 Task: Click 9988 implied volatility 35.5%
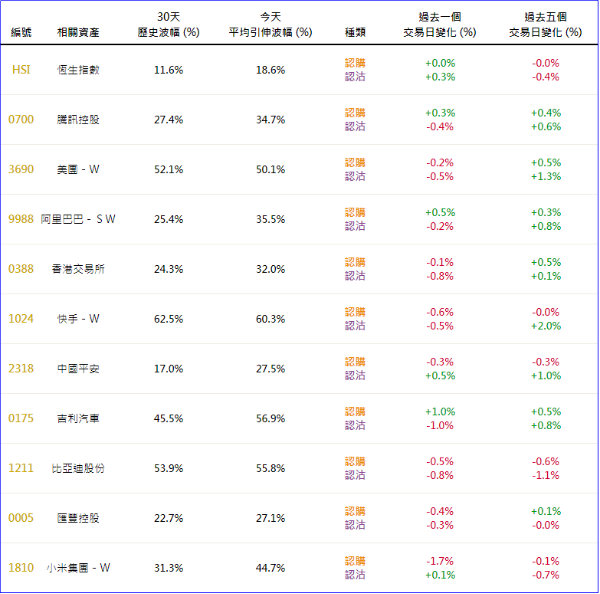271,219
